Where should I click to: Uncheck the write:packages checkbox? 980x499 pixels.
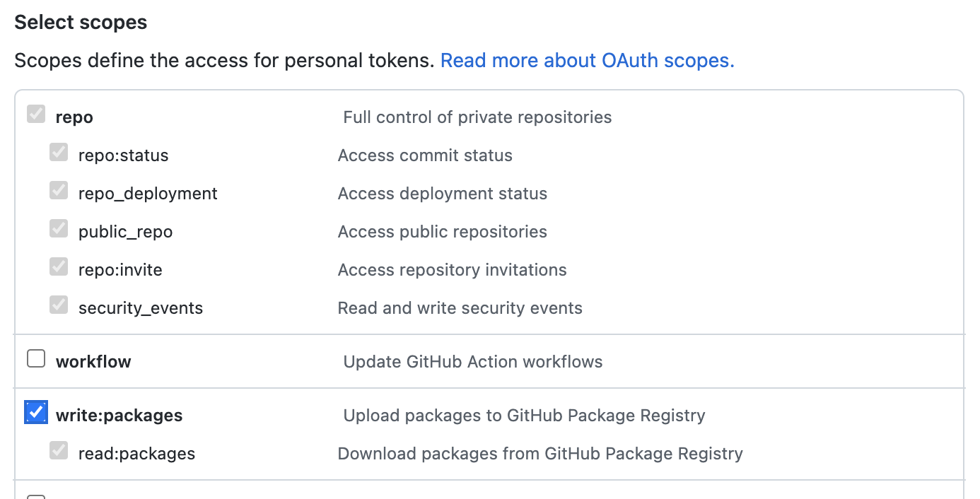36,412
